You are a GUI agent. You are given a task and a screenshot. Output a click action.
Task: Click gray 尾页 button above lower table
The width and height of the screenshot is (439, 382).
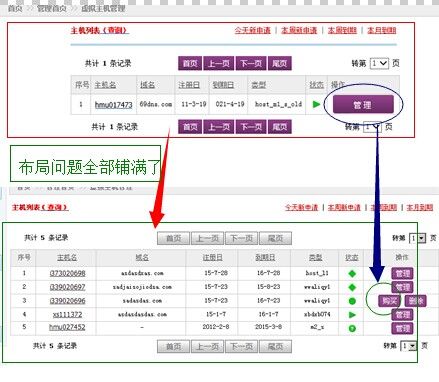[275, 238]
